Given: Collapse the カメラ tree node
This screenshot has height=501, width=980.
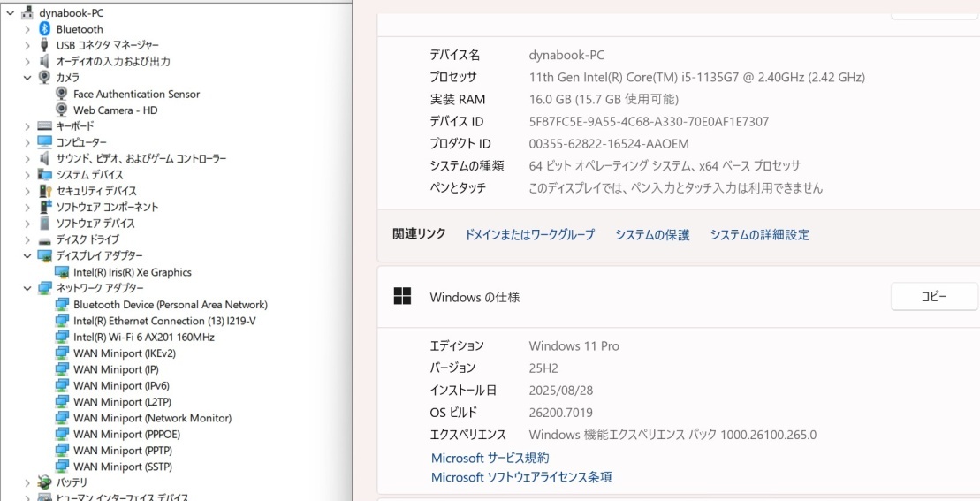Looking at the screenshot, I should coord(27,78).
